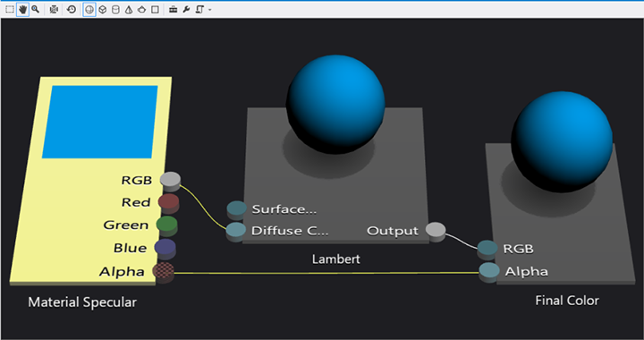Select the Red output terminal

[168, 203]
